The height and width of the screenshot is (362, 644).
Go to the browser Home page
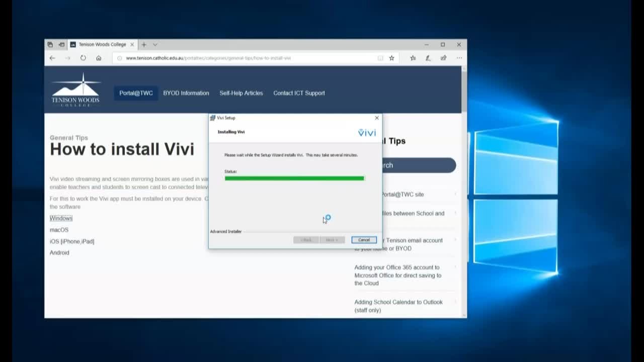(x=99, y=58)
